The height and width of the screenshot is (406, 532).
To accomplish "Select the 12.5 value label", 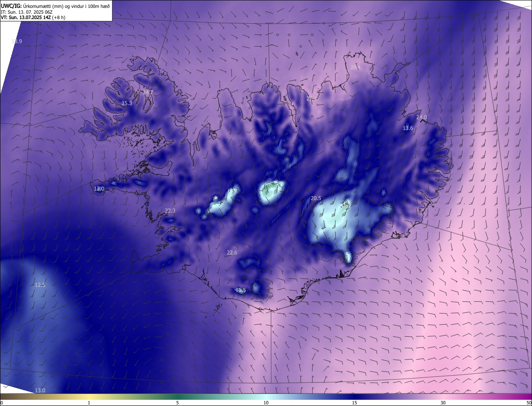I will [x=40, y=285].
